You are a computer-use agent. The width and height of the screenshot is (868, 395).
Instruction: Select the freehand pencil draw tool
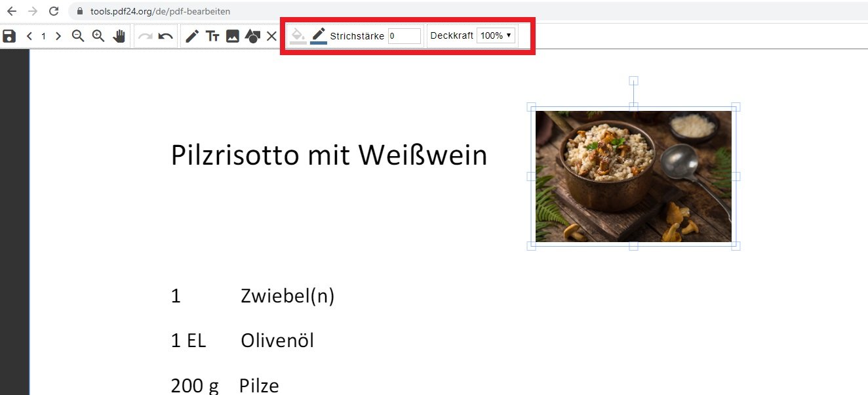(192, 36)
